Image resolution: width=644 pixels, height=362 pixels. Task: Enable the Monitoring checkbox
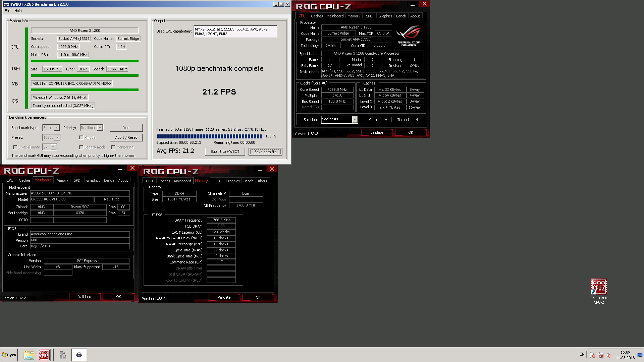(113, 147)
